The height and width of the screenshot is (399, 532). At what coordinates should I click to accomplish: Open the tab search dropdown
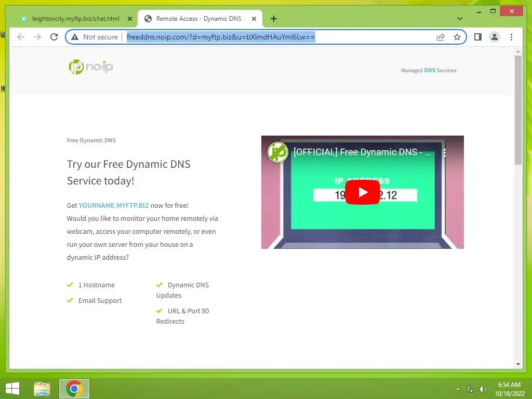460,19
